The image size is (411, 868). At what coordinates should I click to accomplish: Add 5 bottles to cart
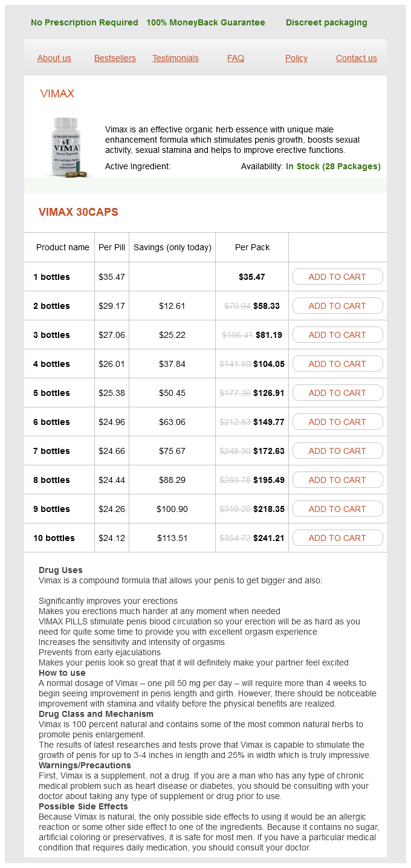[x=337, y=393]
